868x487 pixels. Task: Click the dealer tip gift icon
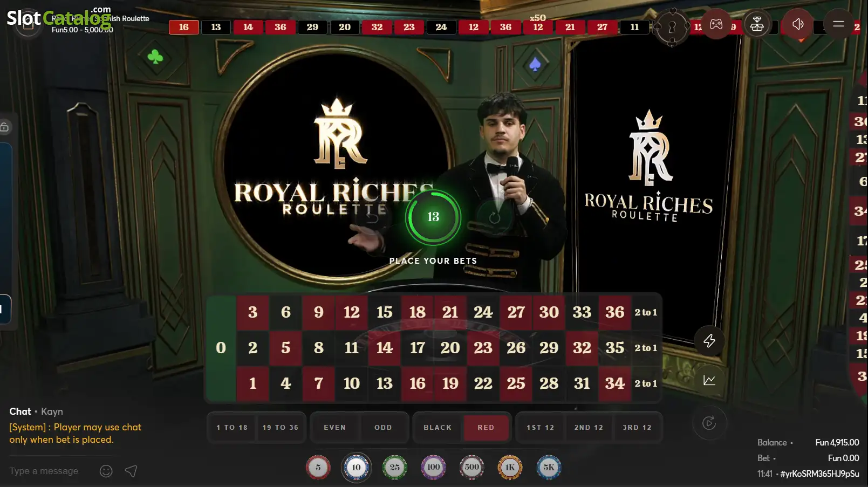(x=757, y=24)
